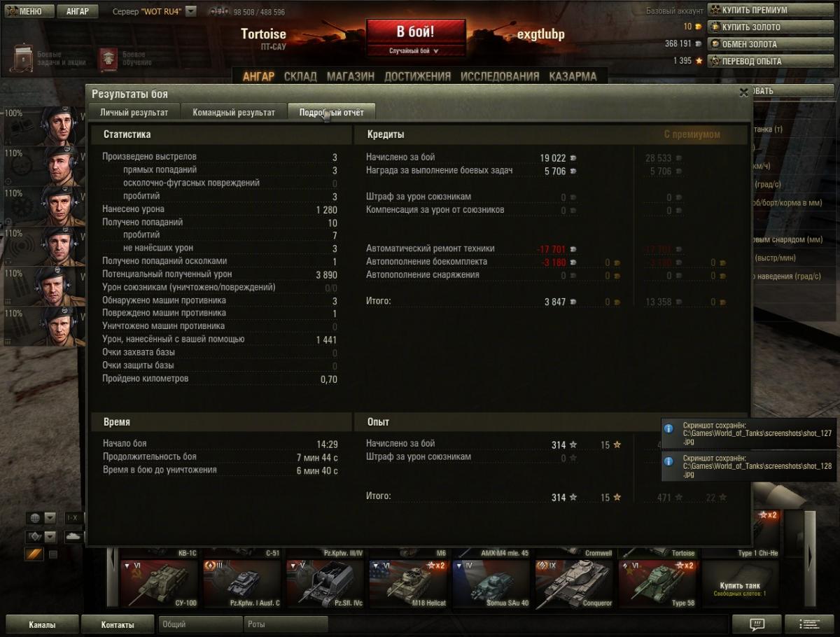Start the battle with В бой! button
The width and height of the screenshot is (840, 637).
pos(416,32)
